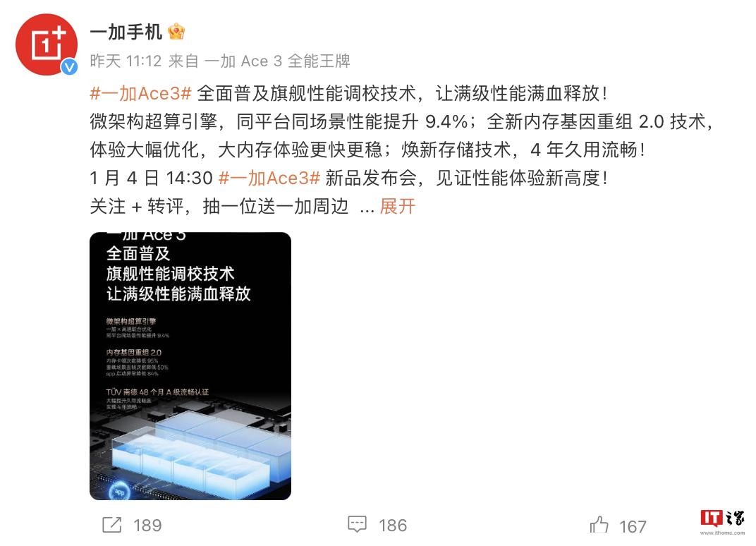Click the 全面普及 headline inside thumbnail
The height and width of the screenshot is (546, 756).
coord(138,254)
